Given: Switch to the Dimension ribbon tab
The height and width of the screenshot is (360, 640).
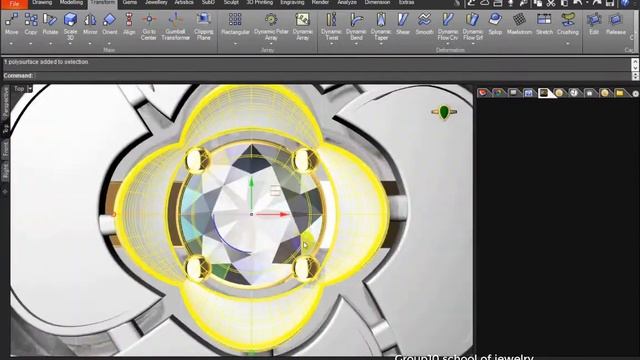Looking at the screenshot, I should [x=377, y=3].
